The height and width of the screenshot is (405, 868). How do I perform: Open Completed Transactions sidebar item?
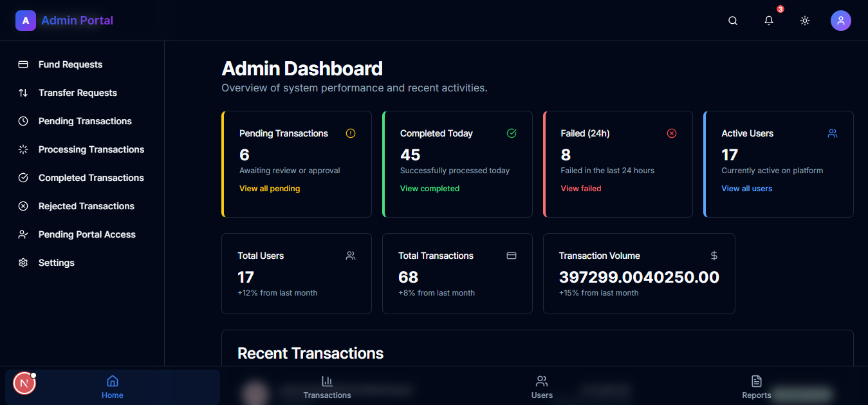pos(82,178)
